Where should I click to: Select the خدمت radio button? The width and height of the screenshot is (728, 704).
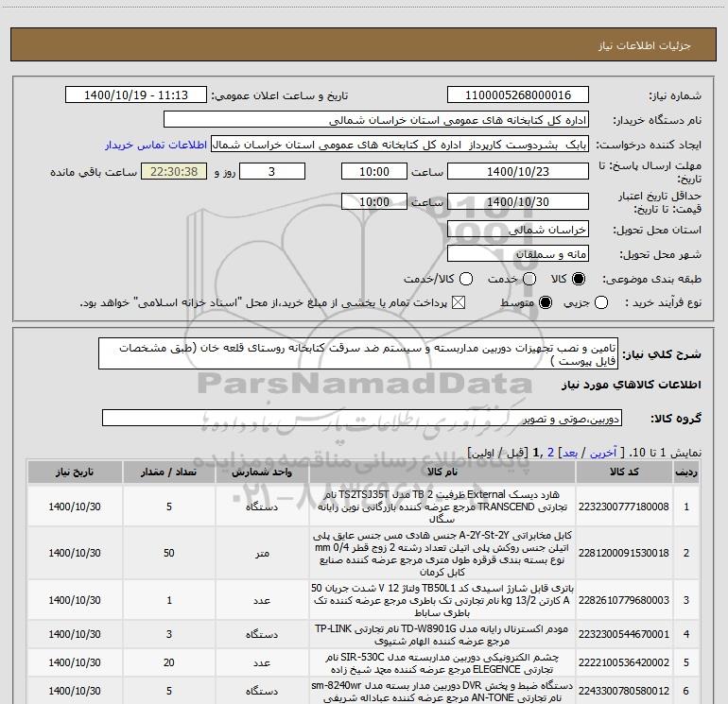click(x=529, y=279)
